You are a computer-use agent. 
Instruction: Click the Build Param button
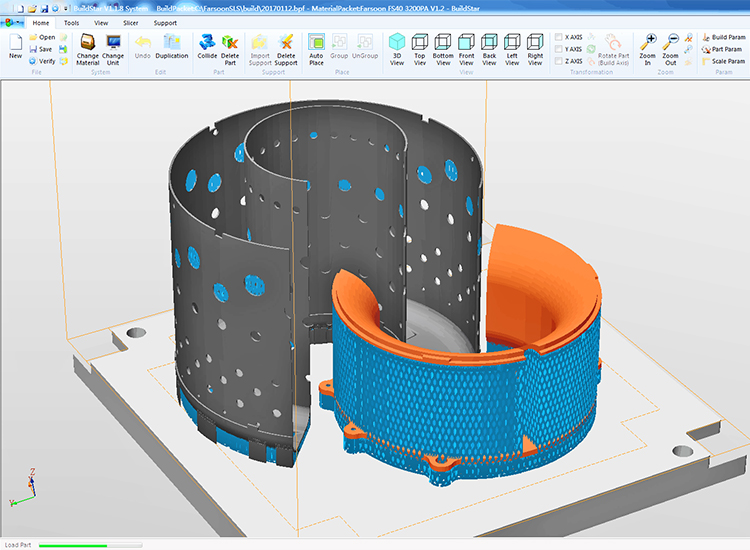[x=722, y=37]
